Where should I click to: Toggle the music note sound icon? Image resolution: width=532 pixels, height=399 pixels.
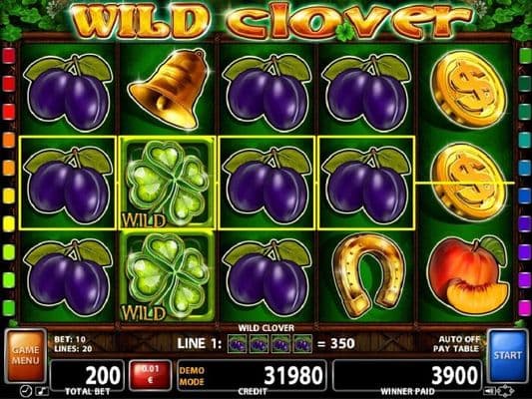coord(42,392)
